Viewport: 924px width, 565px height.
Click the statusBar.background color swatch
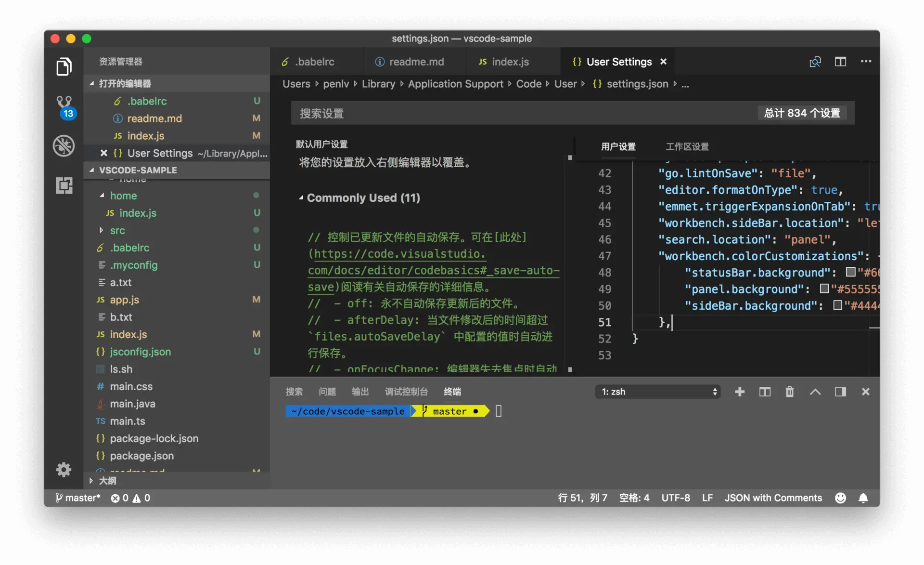850,272
